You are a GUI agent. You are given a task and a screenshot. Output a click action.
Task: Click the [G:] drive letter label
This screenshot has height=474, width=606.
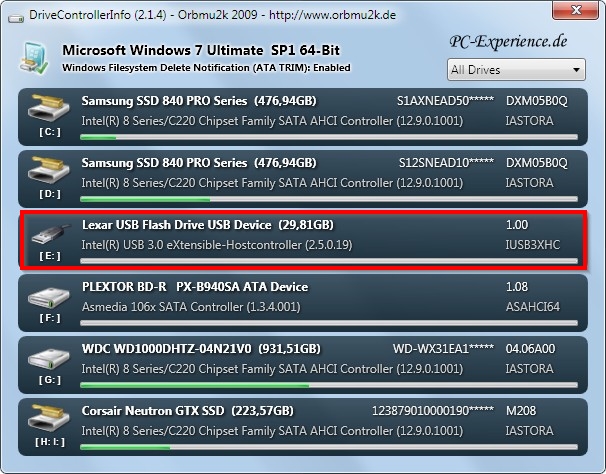coord(50,380)
